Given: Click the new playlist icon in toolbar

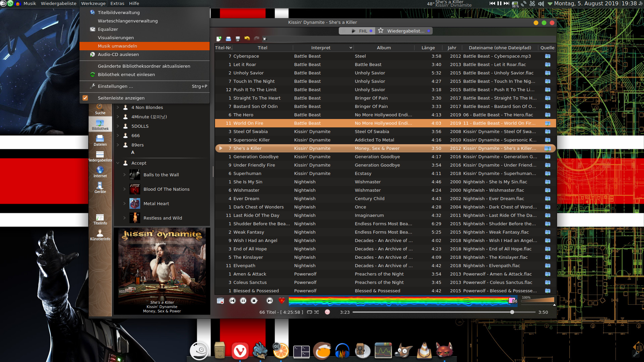Looking at the screenshot, I should pyautogui.click(x=219, y=39).
